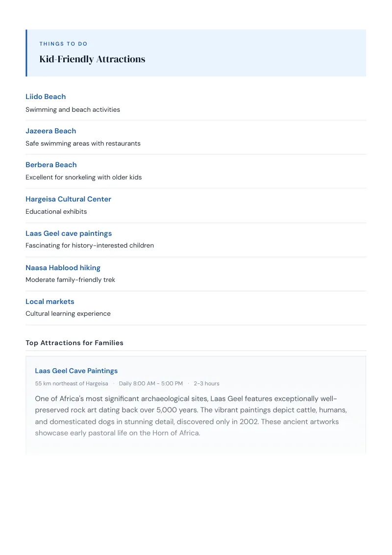Open Berbera Beach attraction
392x555 pixels.
click(x=51, y=165)
